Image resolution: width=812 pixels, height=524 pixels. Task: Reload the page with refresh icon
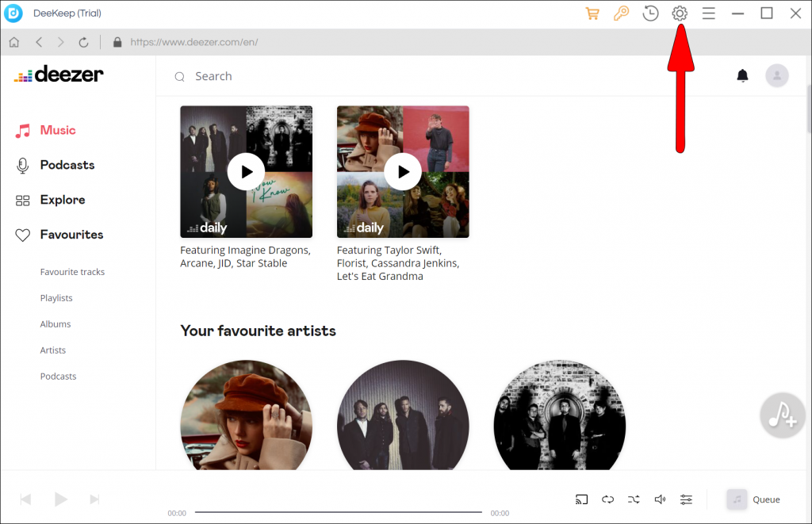pos(83,42)
